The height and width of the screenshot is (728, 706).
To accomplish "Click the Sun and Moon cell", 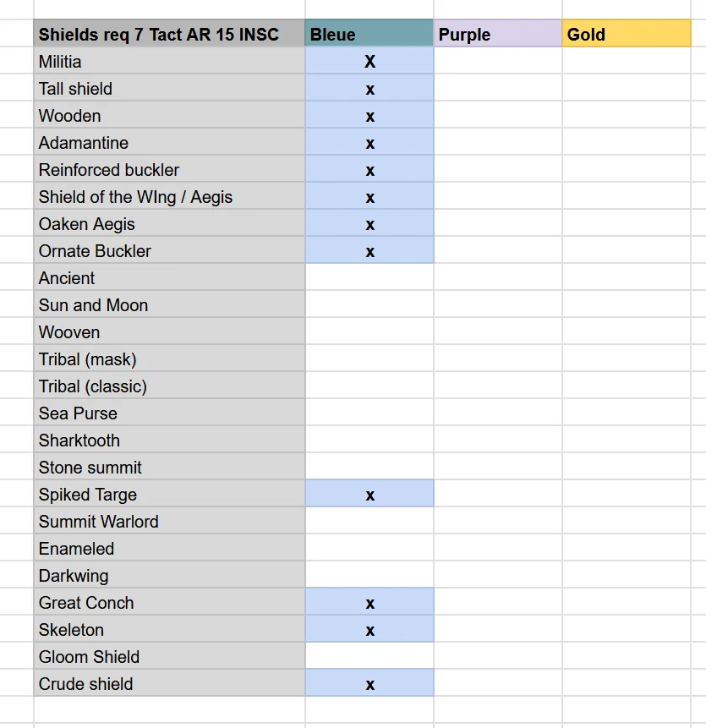I will pyautogui.click(x=169, y=305).
